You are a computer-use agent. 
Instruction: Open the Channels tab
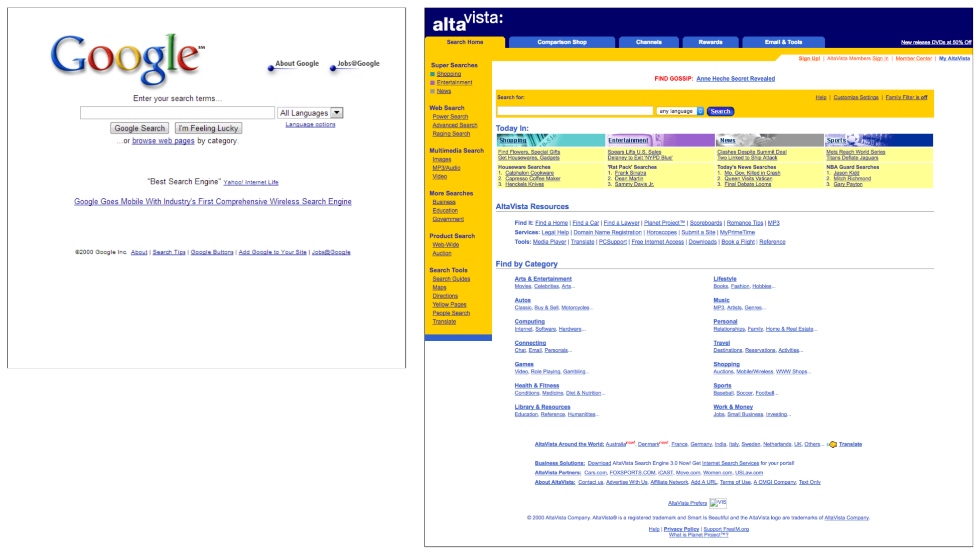[x=648, y=42]
